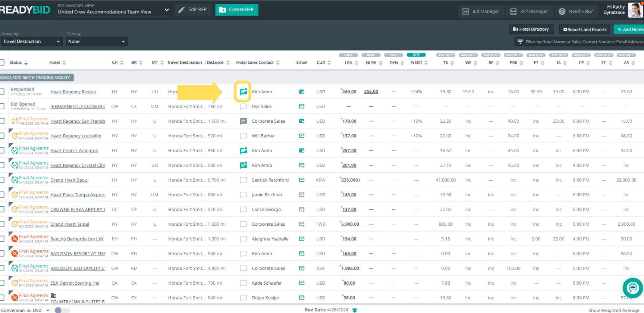
Task: Click status icon for Grand Hyatt Seoul
Action: tap(15, 180)
